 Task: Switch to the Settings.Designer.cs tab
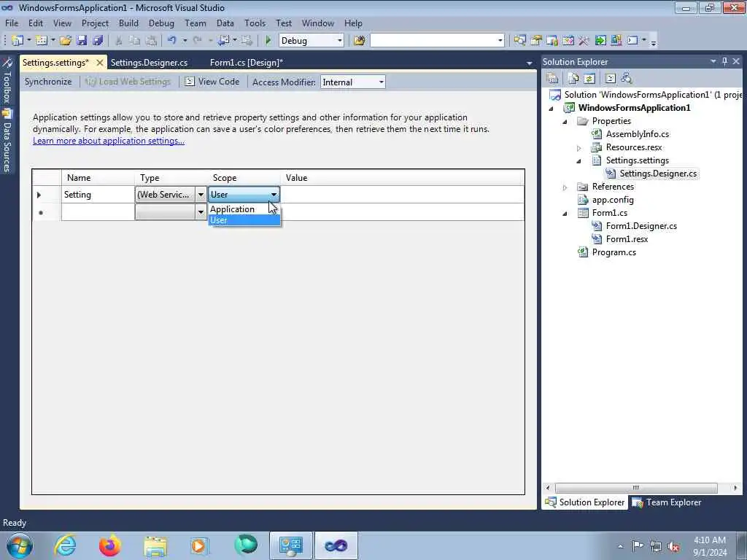click(x=149, y=63)
